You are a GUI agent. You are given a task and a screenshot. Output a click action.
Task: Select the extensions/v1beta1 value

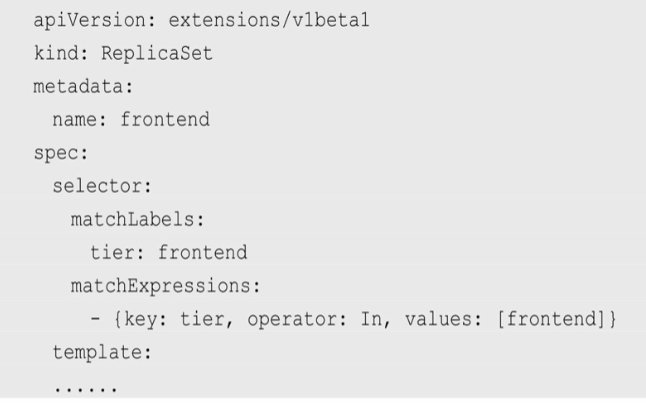[269, 20]
